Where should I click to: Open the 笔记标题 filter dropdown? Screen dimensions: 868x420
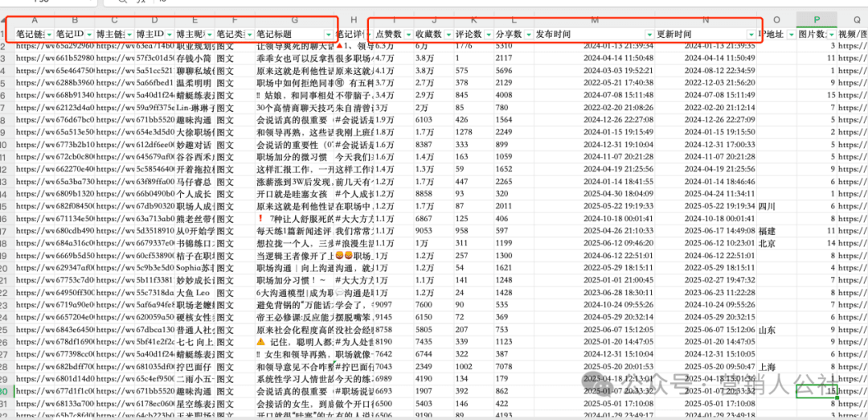coord(330,35)
